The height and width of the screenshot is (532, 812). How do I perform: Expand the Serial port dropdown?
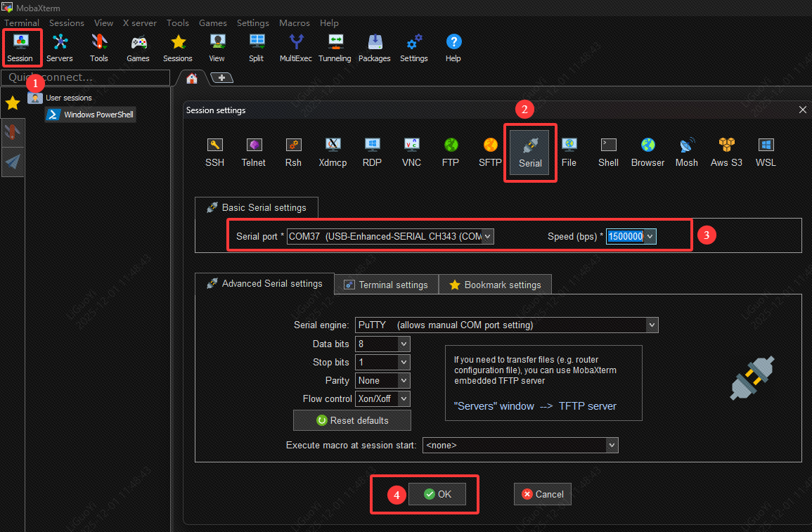click(488, 237)
